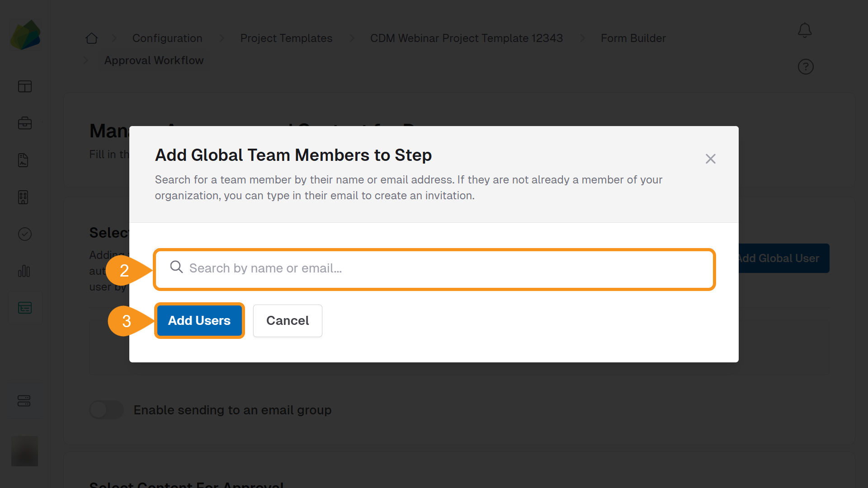This screenshot has height=488, width=868.
Task: Click Add Users in the dialog
Action: pos(199,320)
